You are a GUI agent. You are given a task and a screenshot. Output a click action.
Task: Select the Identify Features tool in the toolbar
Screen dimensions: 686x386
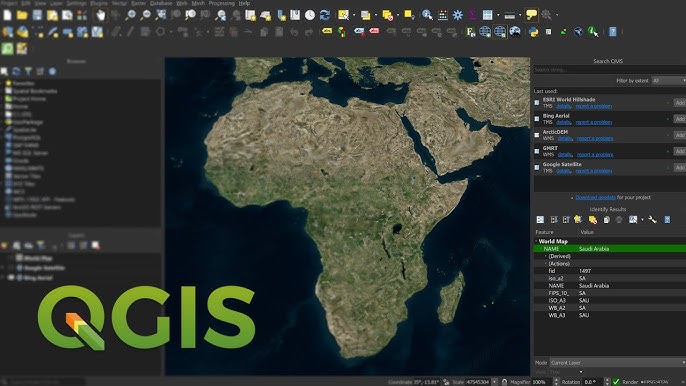pos(427,15)
